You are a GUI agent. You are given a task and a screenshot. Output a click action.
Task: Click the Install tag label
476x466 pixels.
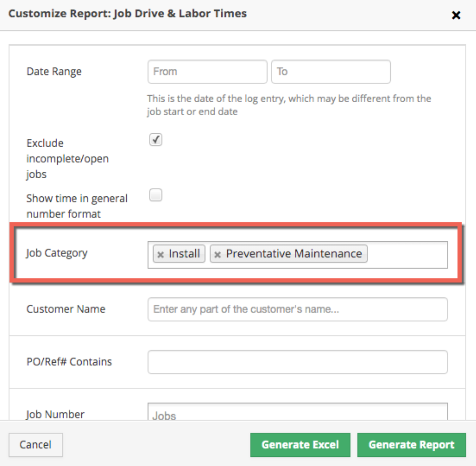coord(184,254)
